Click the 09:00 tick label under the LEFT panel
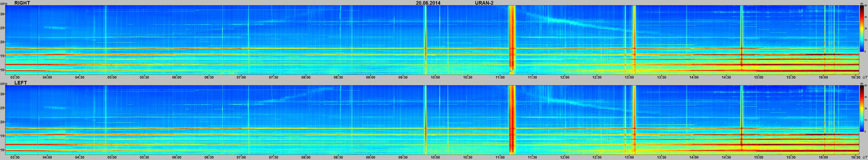The width and height of the screenshot is (868, 160). click(371, 157)
